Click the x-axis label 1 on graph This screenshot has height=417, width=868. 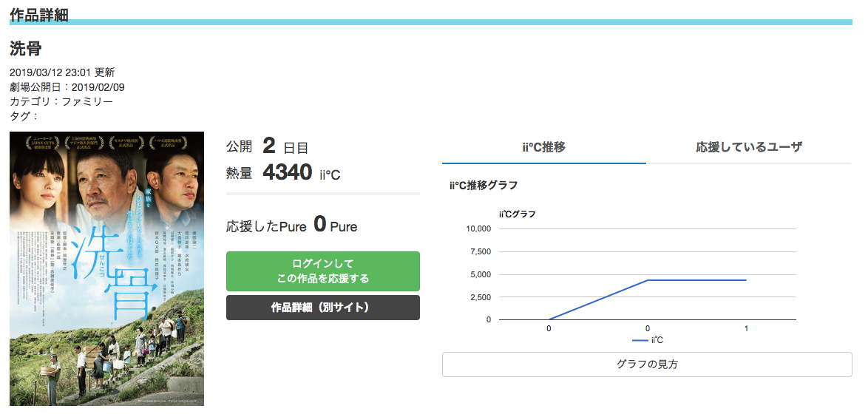pos(746,328)
